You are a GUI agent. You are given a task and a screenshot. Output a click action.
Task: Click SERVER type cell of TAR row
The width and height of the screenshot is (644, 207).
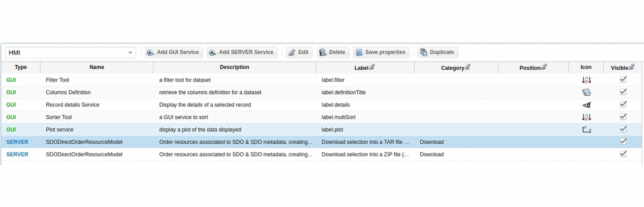[x=17, y=142]
